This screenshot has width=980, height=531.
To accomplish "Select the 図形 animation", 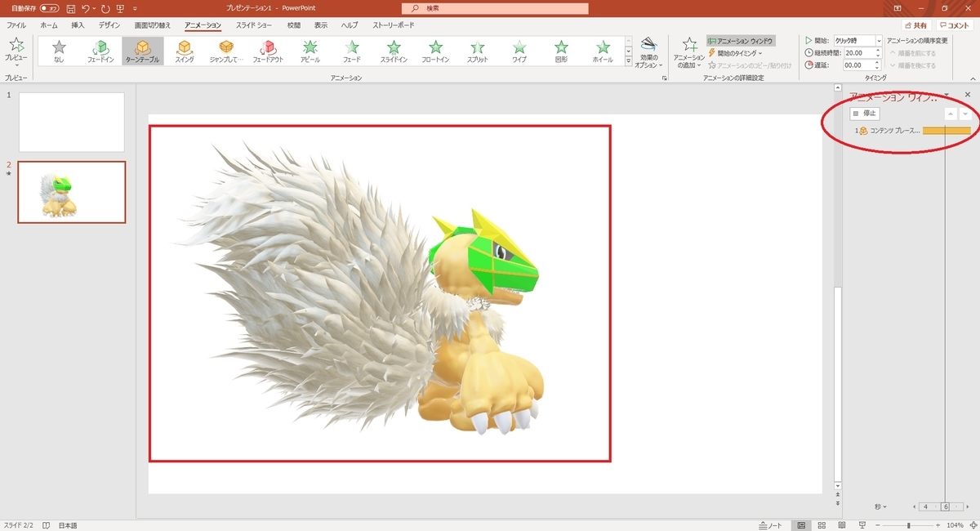I will tap(561, 52).
